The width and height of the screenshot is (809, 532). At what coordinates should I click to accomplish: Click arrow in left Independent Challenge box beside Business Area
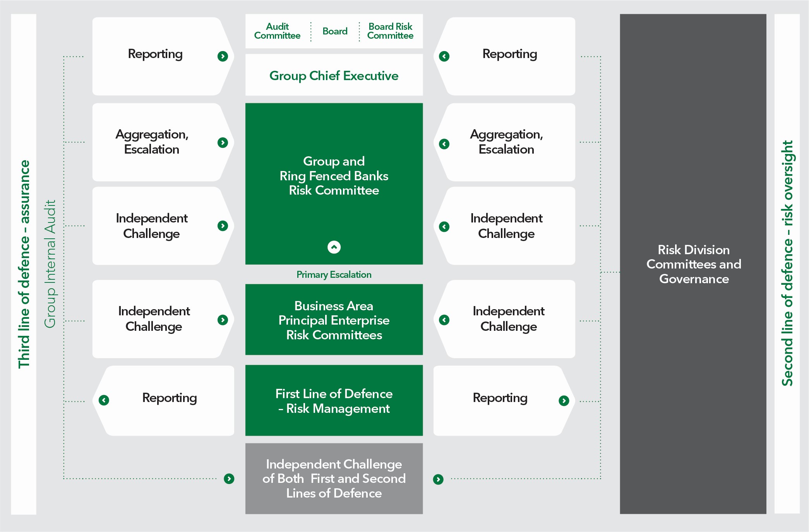coord(223,320)
